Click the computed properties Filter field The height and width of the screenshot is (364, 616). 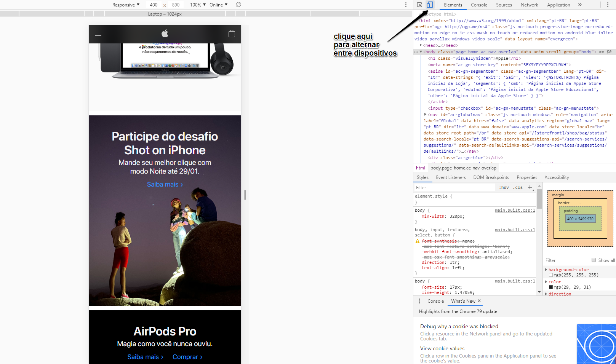[566, 260]
